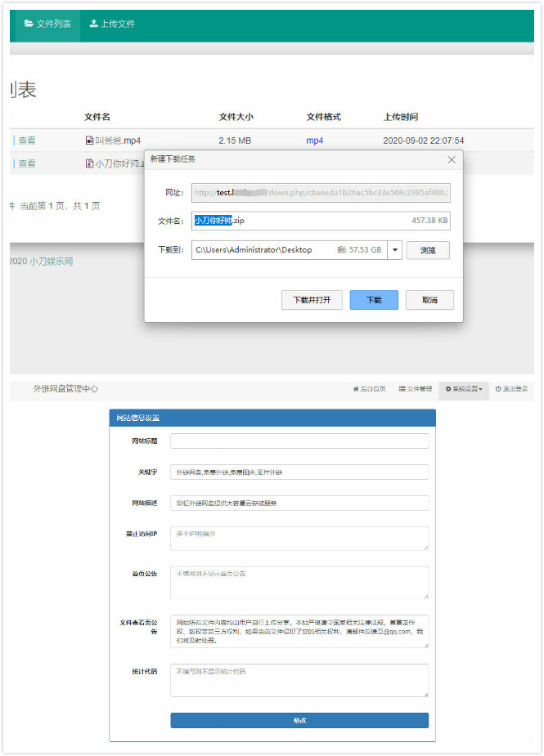Close the 新建下载任务 dialog

tap(452, 159)
